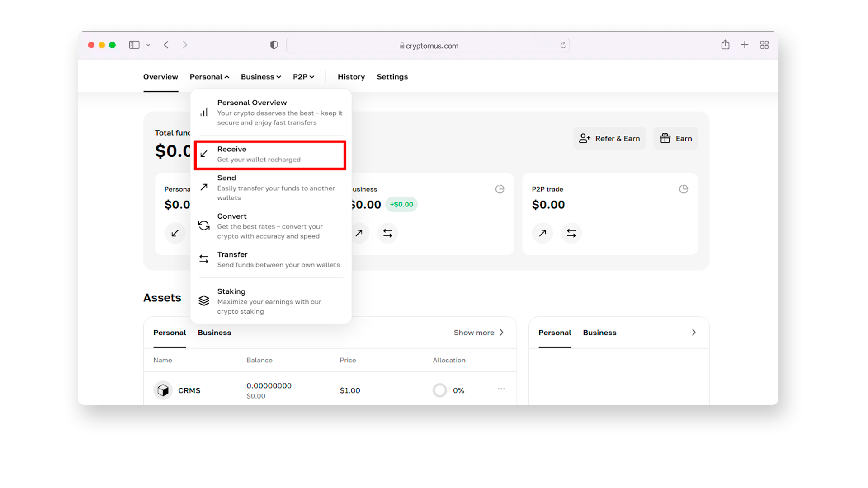868x488 pixels.
Task: Click P2P trade transfer arrows icon
Action: 571,233
